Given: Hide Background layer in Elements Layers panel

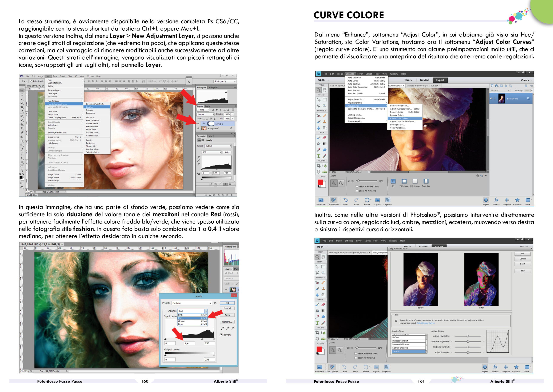Looking at the screenshot, I should coord(491,99).
